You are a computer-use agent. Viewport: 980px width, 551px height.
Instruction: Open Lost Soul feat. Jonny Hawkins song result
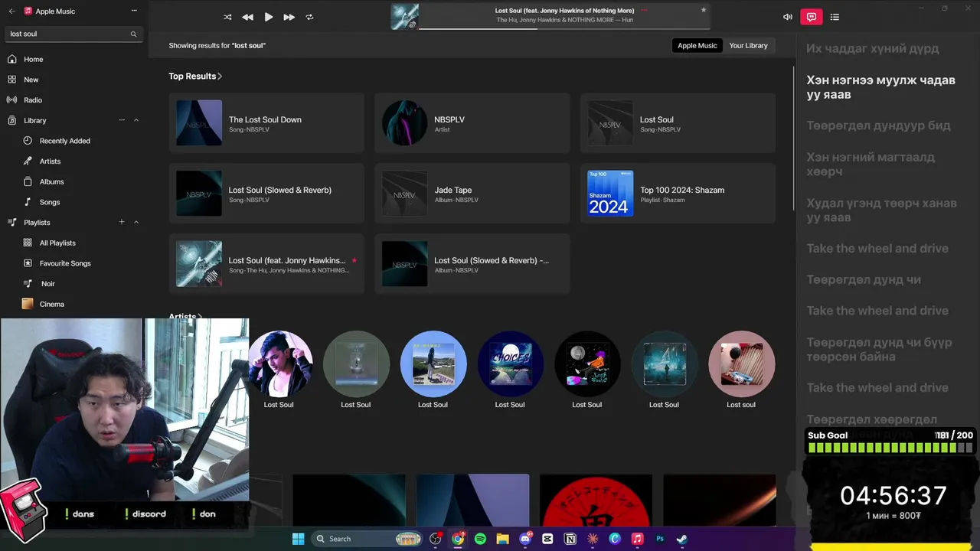(266, 263)
